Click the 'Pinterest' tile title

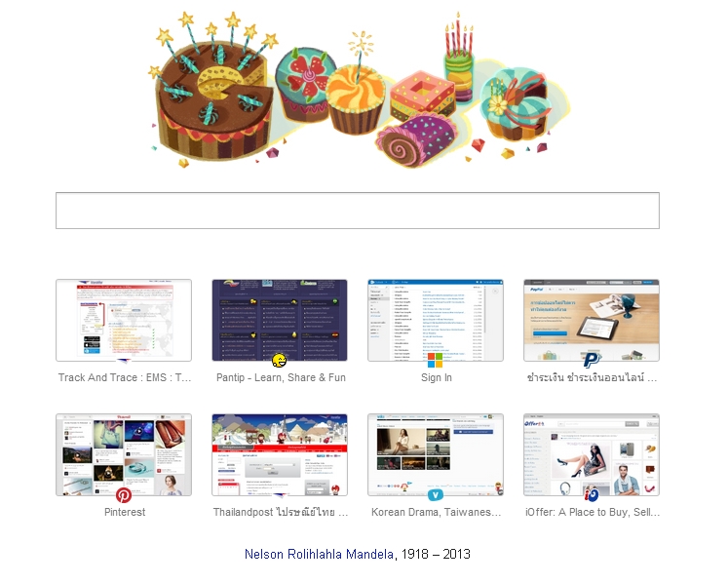pyautogui.click(x=125, y=512)
